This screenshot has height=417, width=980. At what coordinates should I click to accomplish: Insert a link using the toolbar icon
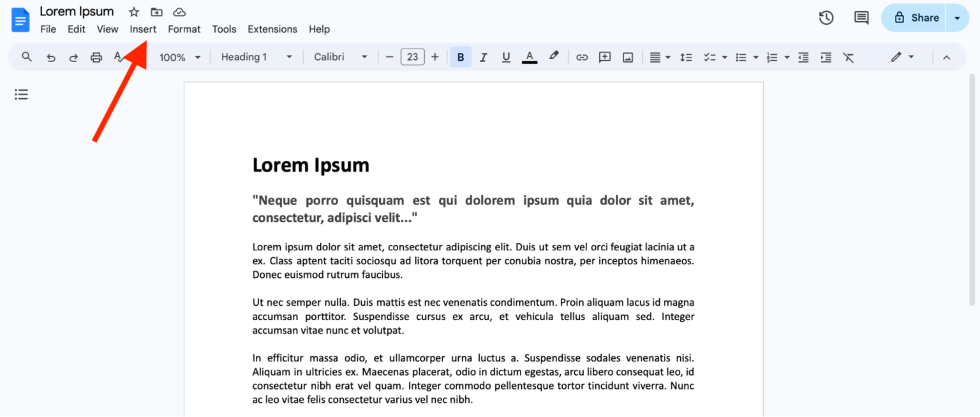click(582, 57)
